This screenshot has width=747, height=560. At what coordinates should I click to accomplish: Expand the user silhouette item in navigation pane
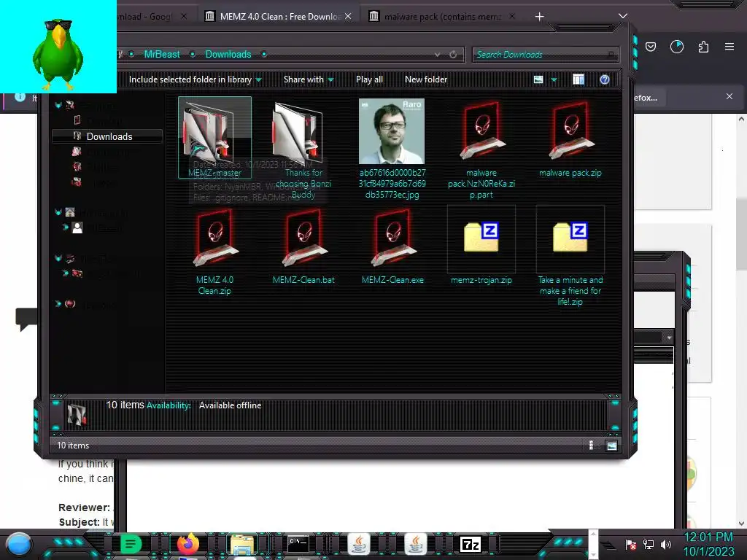65,227
